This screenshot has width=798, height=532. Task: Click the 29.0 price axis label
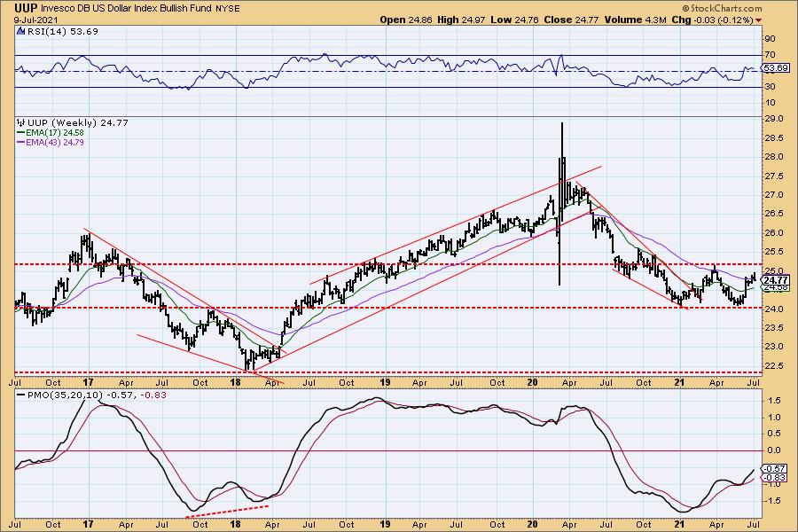pos(773,119)
